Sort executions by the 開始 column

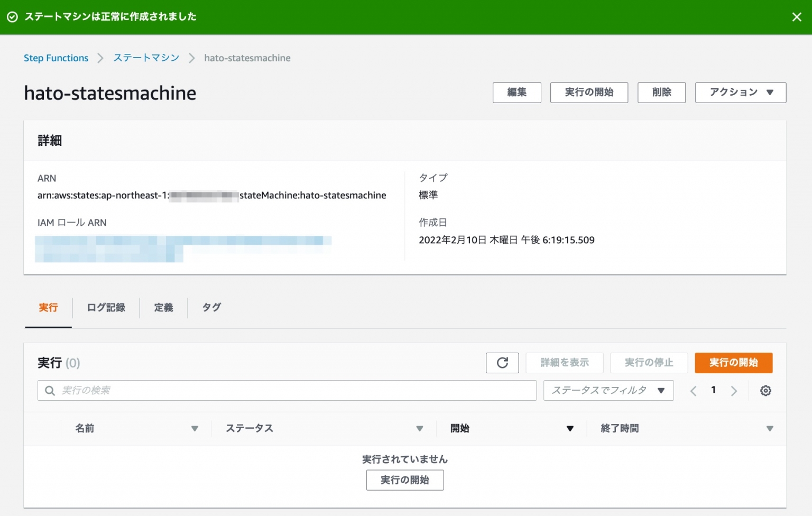pos(570,428)
